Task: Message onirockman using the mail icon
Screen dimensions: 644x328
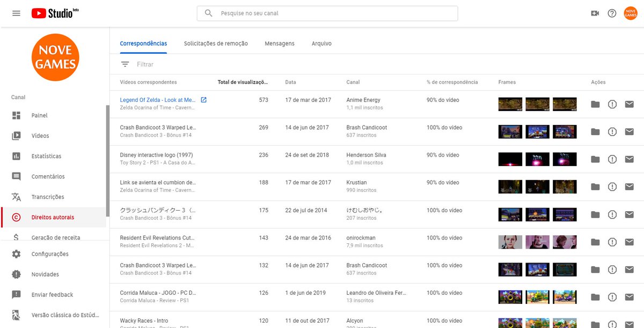Action: (630, 242)
